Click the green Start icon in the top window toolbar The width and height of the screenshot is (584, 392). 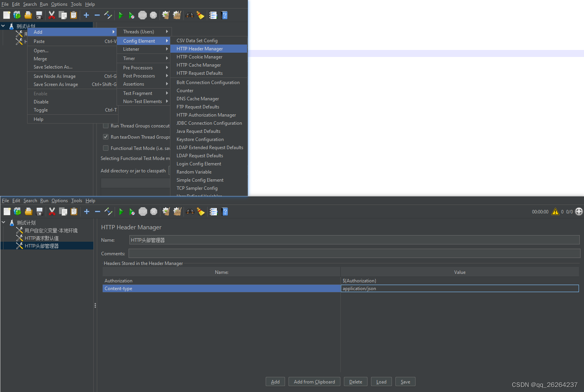[x=120, y=15]
